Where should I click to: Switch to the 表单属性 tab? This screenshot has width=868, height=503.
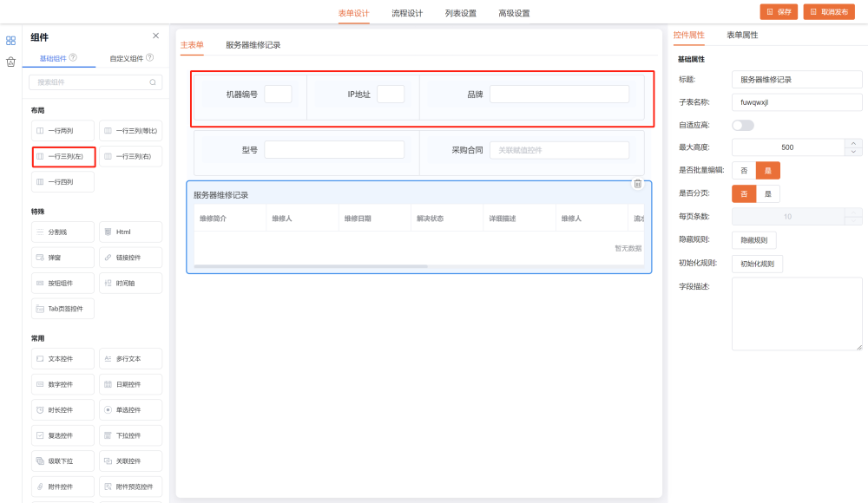coord(742,35)
